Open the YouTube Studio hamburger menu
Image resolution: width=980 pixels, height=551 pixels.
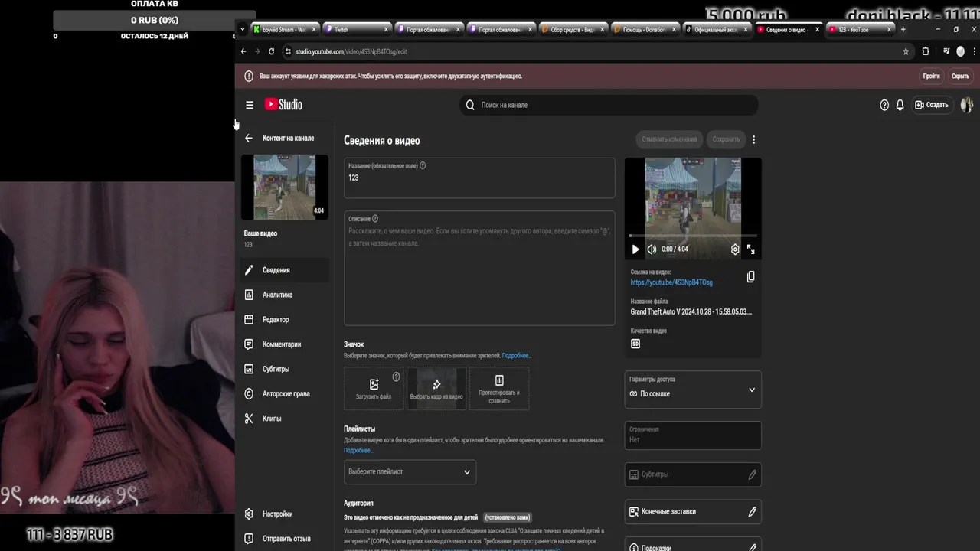click(249, 105)
